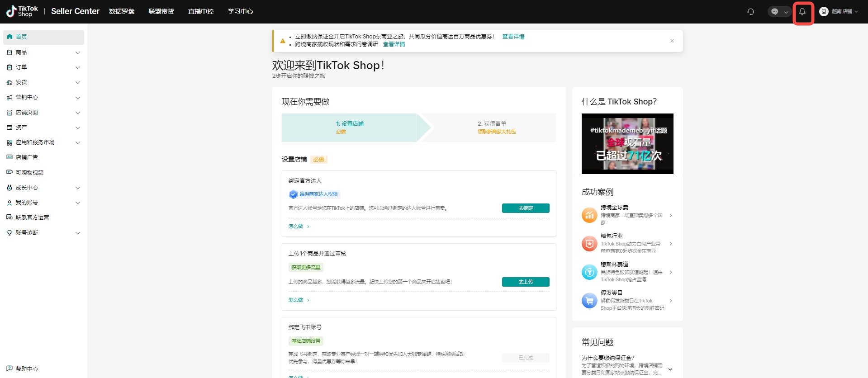
Task: Open the 越南店铺 account dropdown
Action: 839,12
